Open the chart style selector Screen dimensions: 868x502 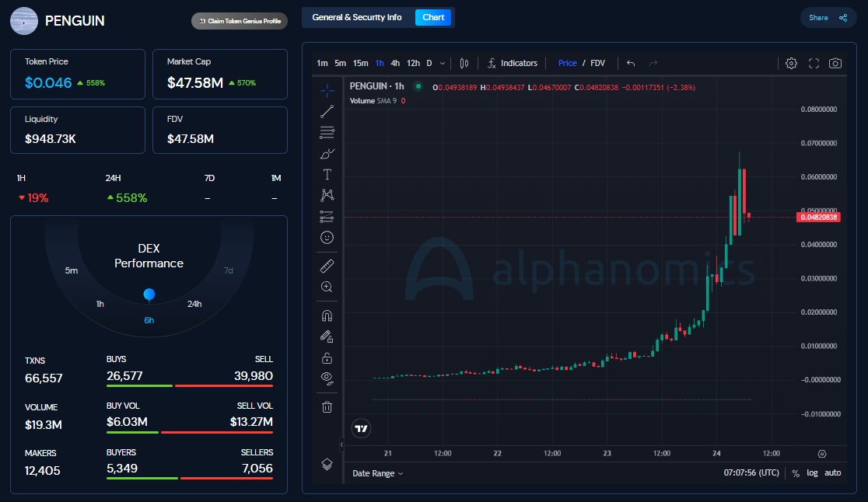[x=466, y=63]
